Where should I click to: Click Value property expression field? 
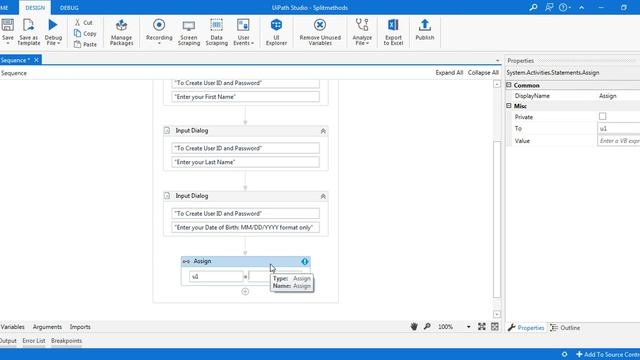[x=619, y=141]
